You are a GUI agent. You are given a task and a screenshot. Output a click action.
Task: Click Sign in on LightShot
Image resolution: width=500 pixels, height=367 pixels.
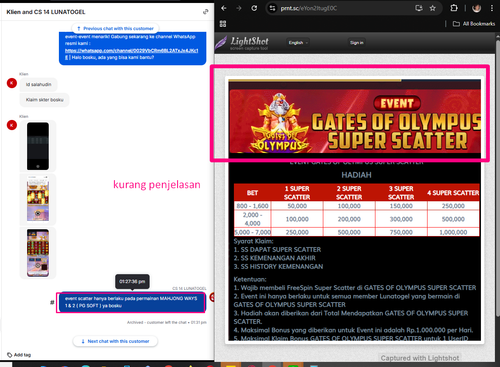click(x=356, y=43)
